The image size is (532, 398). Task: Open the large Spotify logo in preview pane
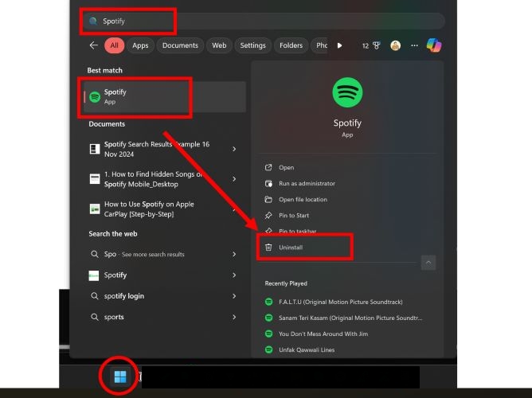[347, 92]
